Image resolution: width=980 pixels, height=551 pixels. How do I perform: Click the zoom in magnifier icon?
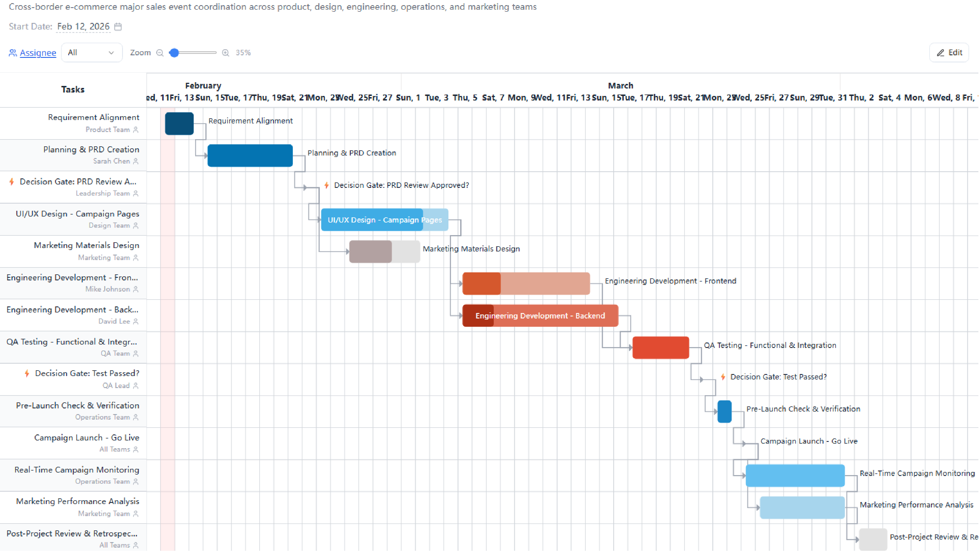click(226, 53)
